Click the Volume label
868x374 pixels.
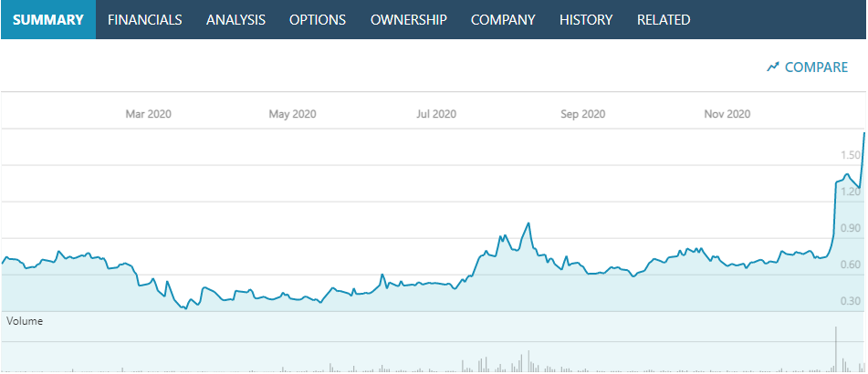(x=25, y=320)
